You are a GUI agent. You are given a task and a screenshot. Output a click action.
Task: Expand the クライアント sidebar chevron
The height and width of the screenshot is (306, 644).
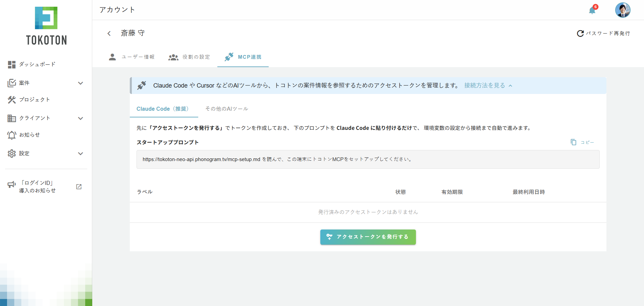click(x=80, y=118)
